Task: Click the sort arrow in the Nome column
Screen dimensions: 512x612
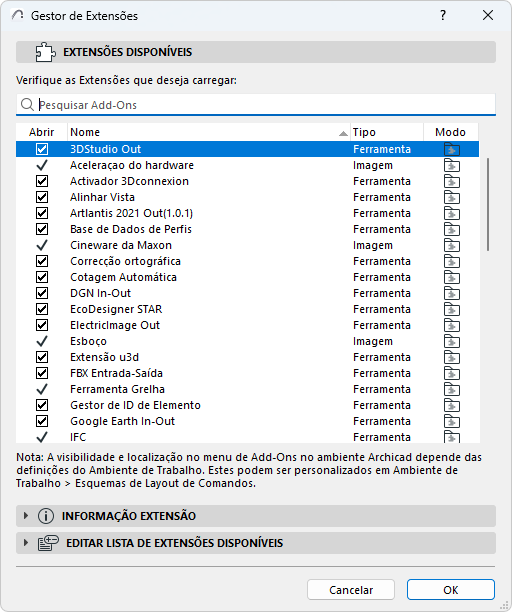Action: pyautogui.click(x=343, y=133)
